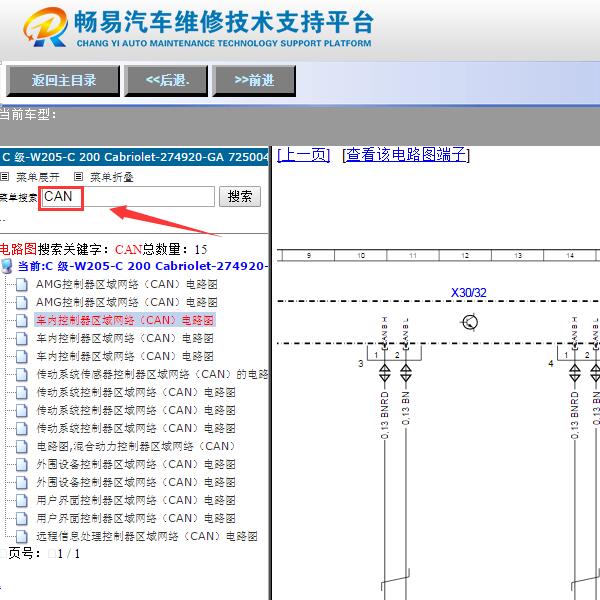The image size is (600, 600).
Task: Open second 用户界面控制器区域网络（CAN）电路图
Action: (x=136, y=518)
